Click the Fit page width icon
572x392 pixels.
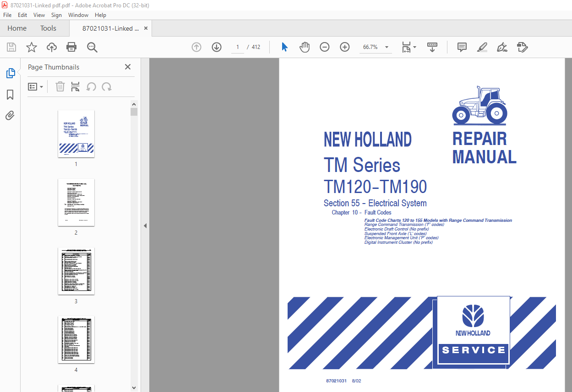pyautogui.click(x=406, y=47)
